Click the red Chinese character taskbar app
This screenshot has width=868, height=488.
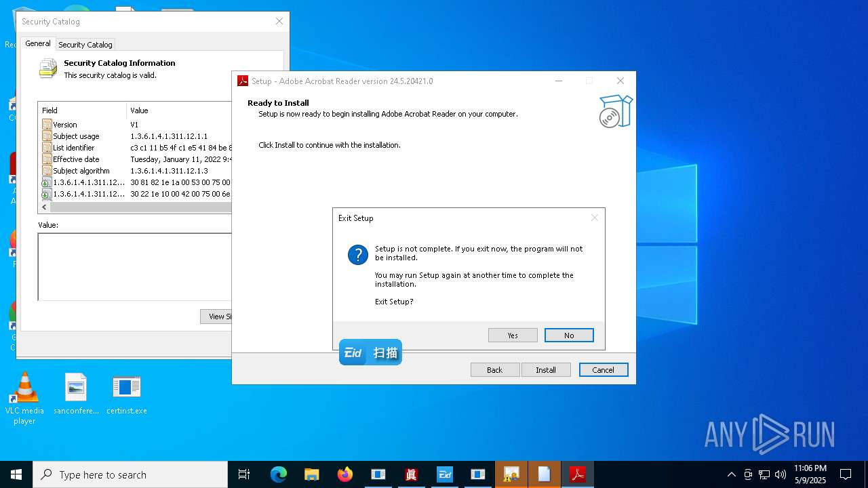tap(411, 474)
